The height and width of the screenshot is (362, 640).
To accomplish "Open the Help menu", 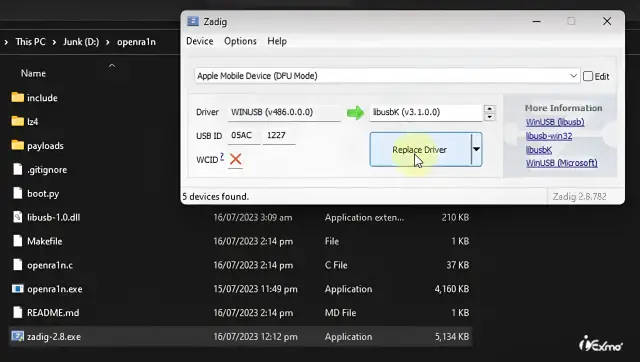I will (277, 41).
